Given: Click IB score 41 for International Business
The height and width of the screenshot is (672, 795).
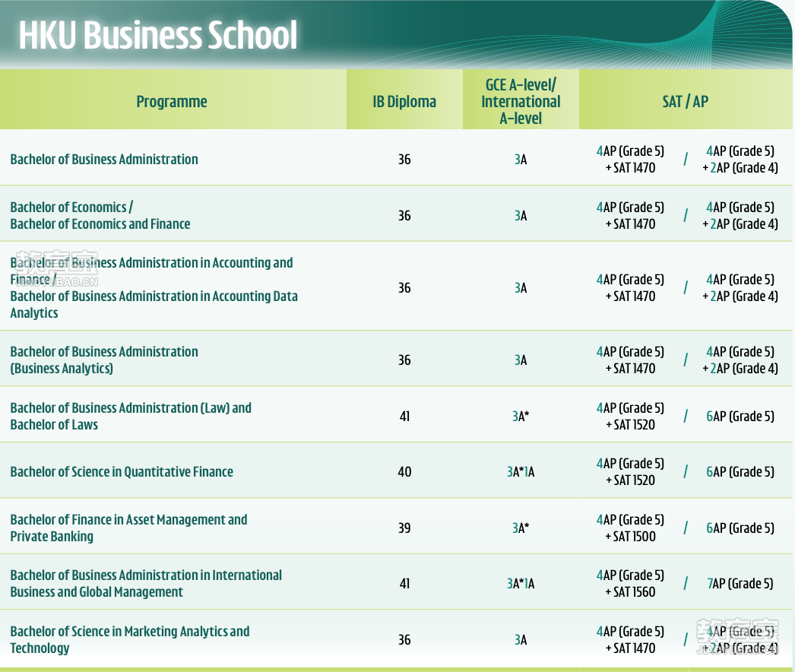Looking at the screenshot, I should pyautogui.click(x=404, y=584).
